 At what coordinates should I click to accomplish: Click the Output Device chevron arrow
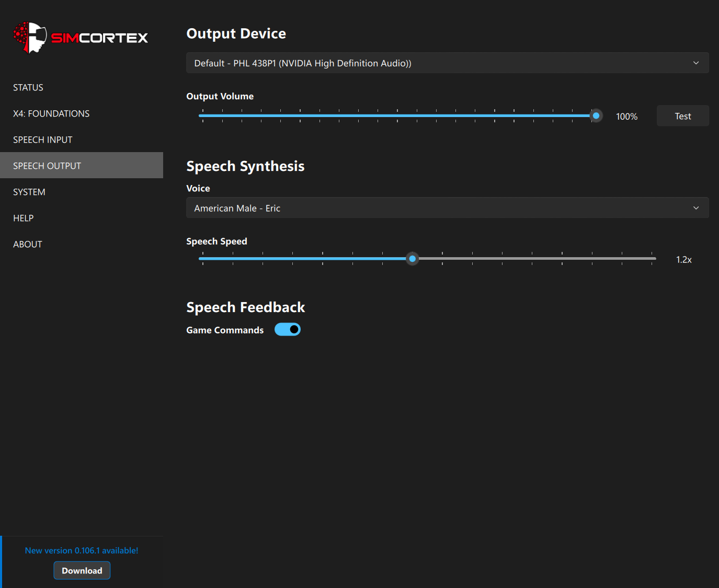pyautogui.click(x=696, y=63)
